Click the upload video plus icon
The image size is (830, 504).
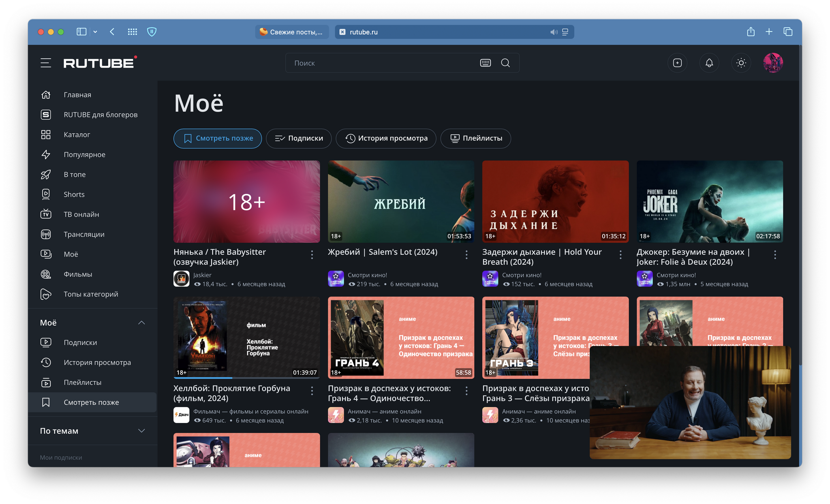point(677,63)
